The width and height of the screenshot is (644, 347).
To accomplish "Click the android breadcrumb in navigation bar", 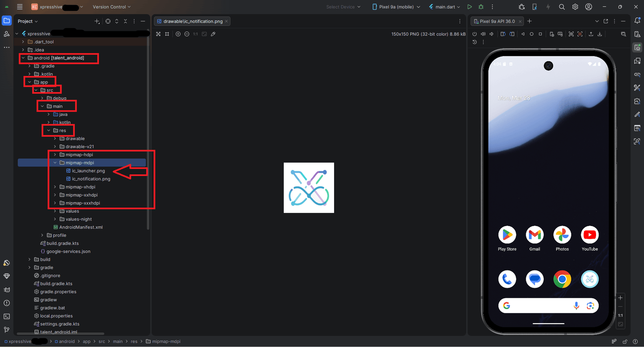I will click(65, 341).
